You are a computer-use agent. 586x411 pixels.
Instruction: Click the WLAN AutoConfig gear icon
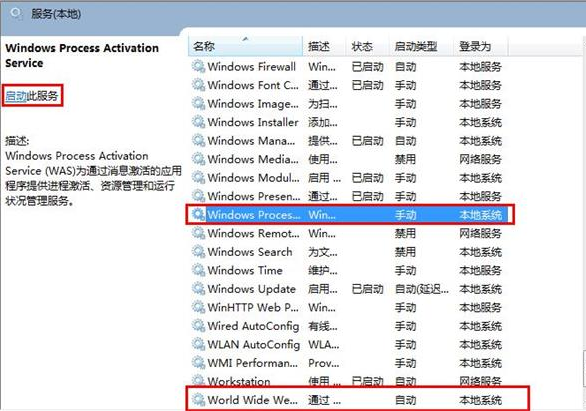point(198,344)
